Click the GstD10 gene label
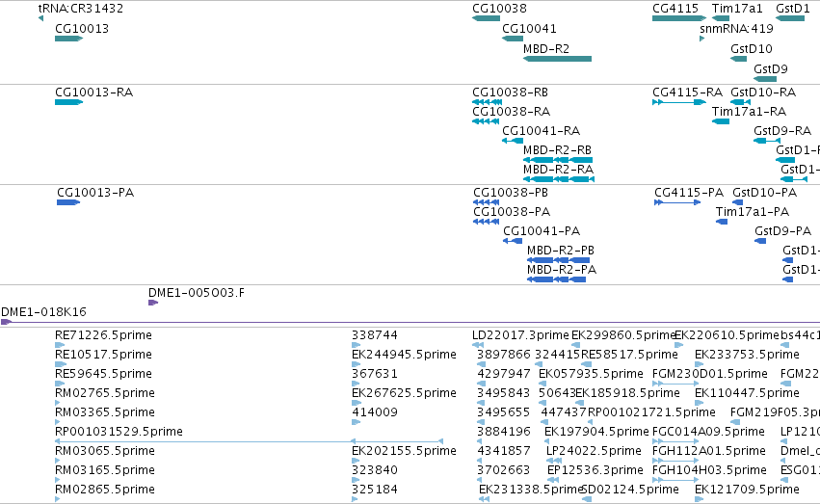 pyautogui.click(x=751, y=49)
